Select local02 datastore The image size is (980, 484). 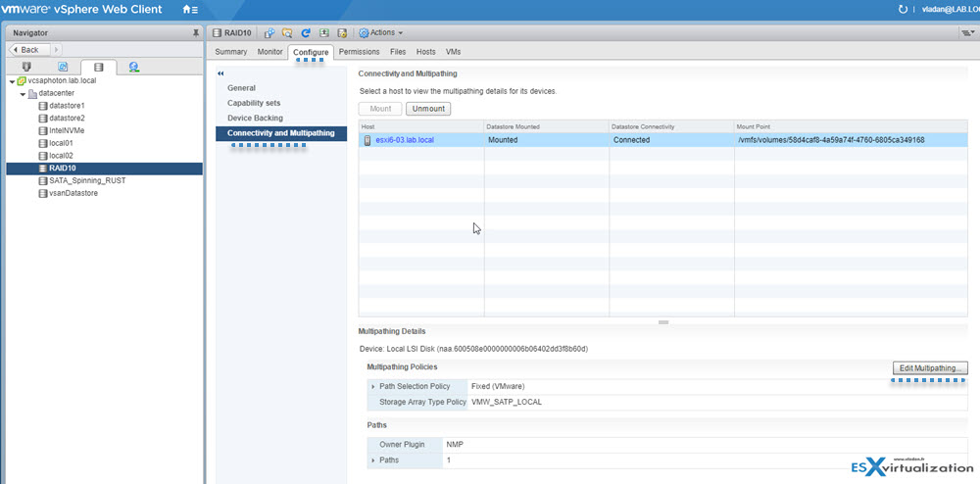(x=61, y=156)
